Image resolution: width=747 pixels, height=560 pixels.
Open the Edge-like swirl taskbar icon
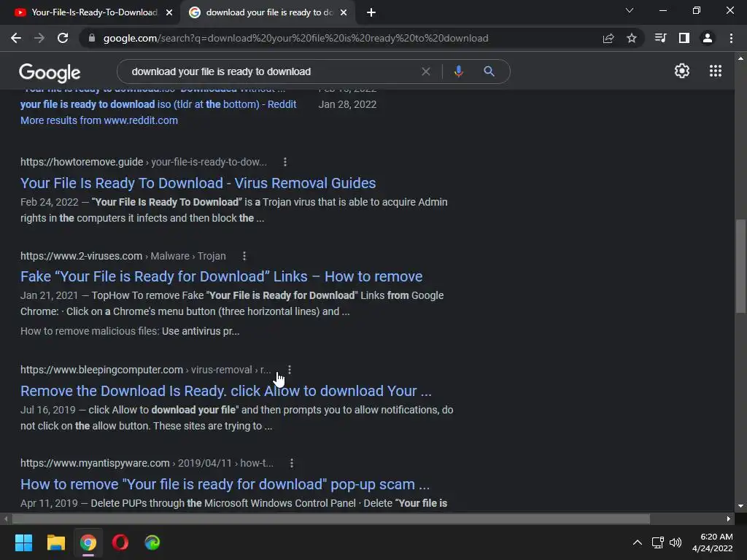(x=152, y=542)
